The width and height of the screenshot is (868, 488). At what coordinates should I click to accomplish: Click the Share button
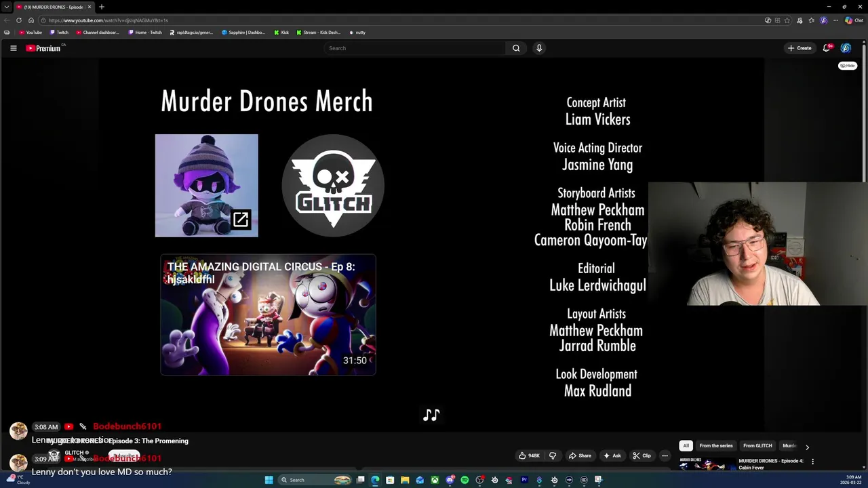click(580, 455)
